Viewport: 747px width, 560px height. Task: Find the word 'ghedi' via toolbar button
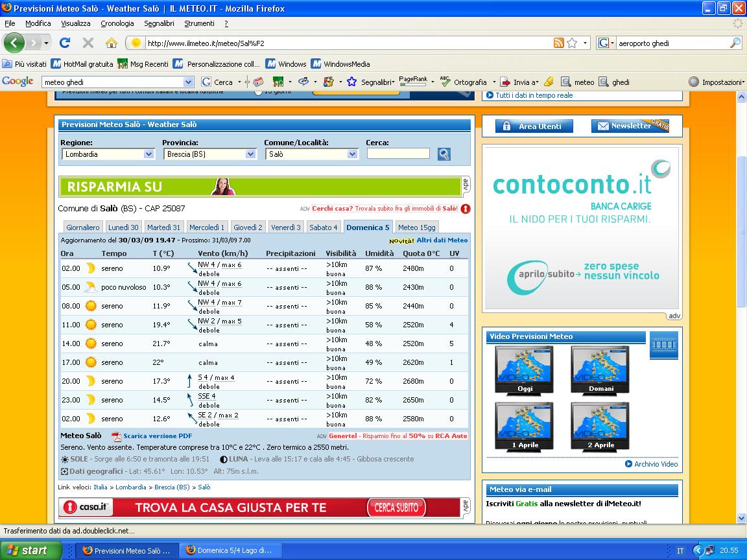click(x=614, y=82)
